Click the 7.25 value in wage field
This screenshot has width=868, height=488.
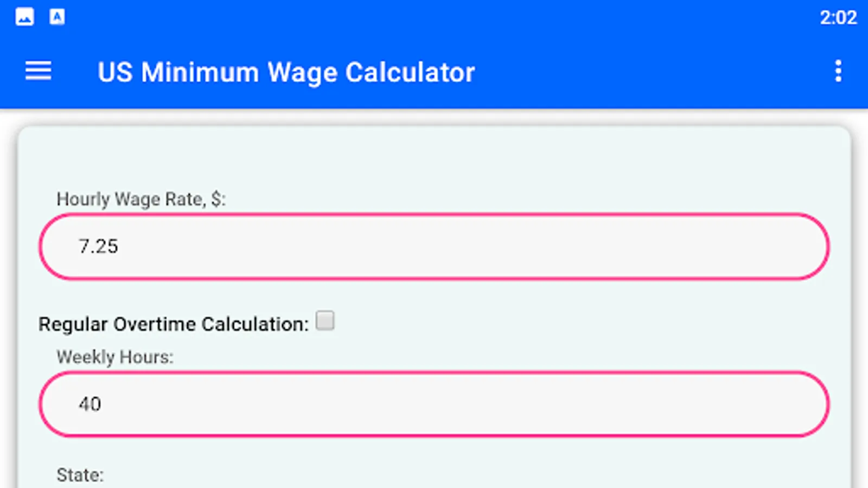pyautogui.click(x=98, y=247)
